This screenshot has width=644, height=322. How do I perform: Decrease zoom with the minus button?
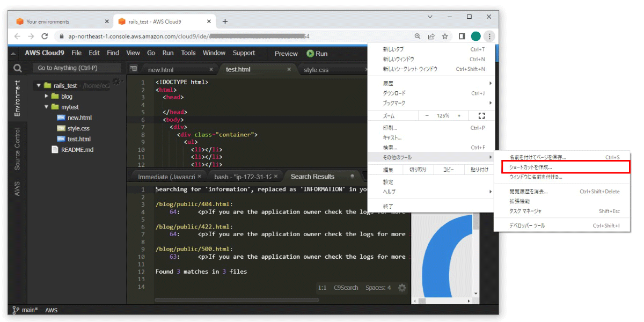tap(427, 116)
